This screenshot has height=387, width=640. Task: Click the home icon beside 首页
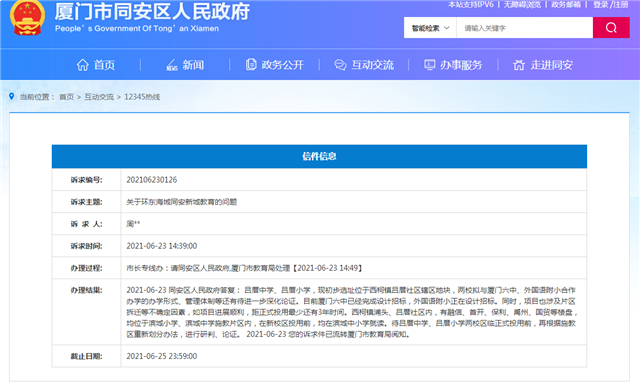tap(82, 64)
